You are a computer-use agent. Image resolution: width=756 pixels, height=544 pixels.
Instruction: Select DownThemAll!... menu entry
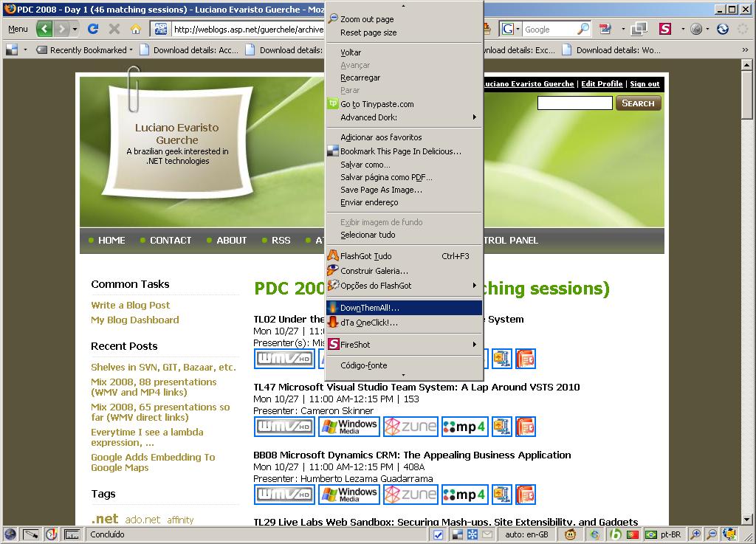pos(404,307)
